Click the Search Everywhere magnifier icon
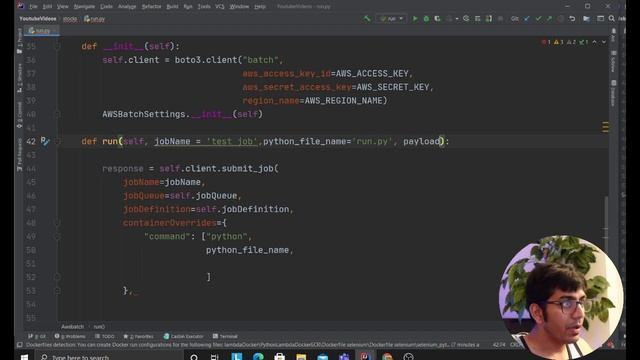 611,19
